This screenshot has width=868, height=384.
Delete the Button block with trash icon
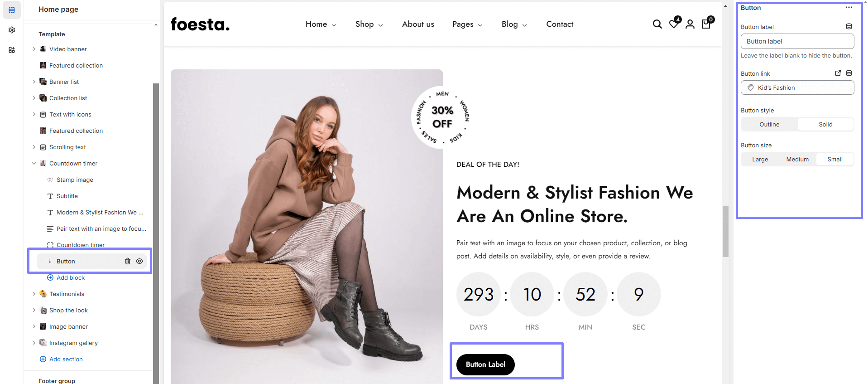(128, 261)
